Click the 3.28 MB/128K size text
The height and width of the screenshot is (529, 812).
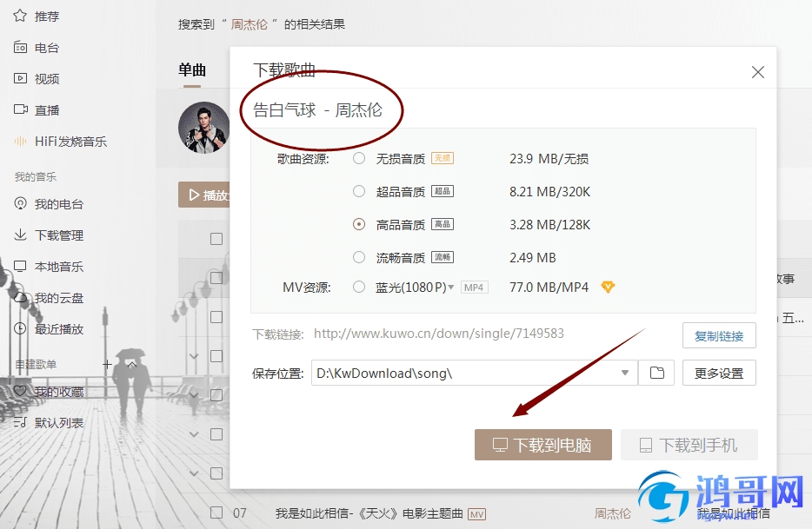click(x=550, y=224)
